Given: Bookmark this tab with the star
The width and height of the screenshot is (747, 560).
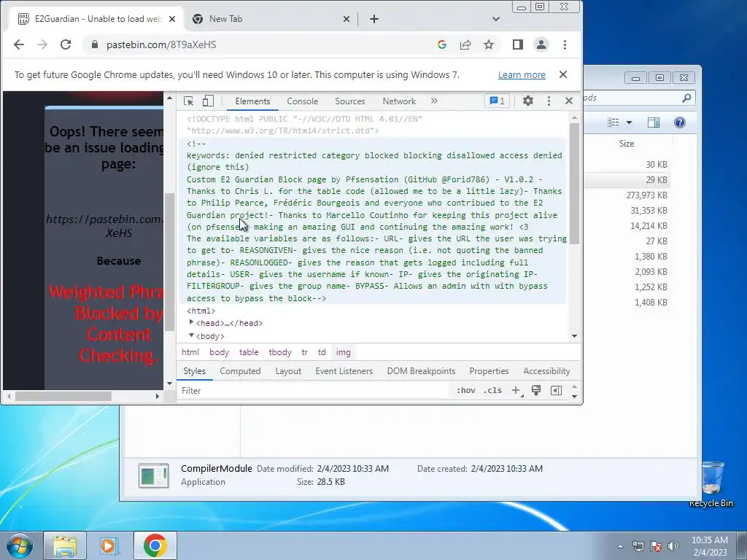Looking at the screenshot, I should point(489,44).
